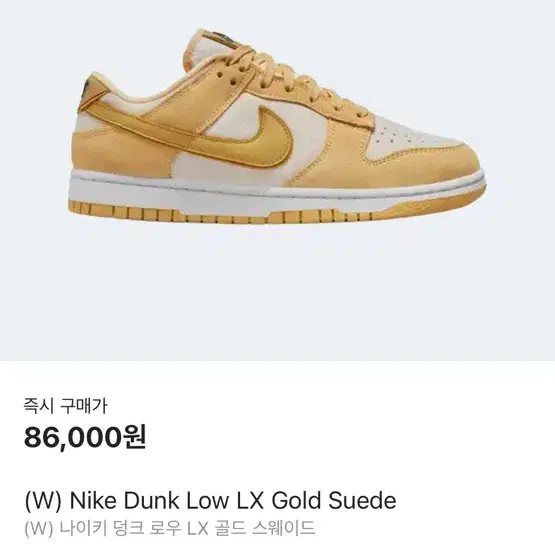The image size is (555, 555).
Task: Click the (W) prefix in the Korean subtitle
Action: tap(39, 529)
